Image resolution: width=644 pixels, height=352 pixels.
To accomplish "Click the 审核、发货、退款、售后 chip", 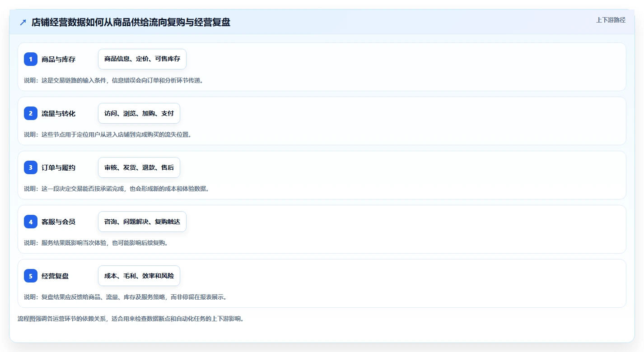I will coord(139,167).
